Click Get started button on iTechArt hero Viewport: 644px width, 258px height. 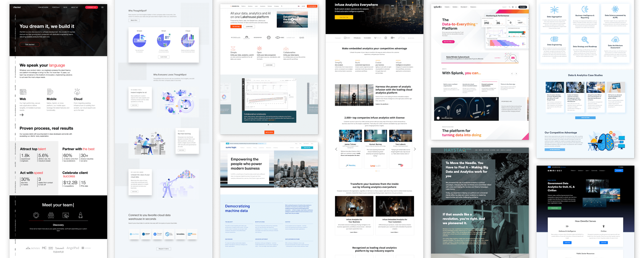click(30, 44)
